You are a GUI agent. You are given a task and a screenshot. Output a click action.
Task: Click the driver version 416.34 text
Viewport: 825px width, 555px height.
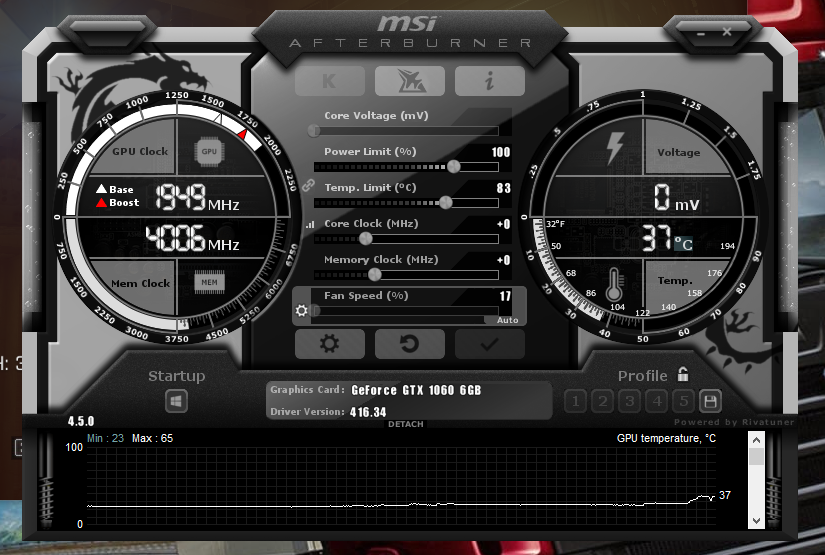coord(368,412)
